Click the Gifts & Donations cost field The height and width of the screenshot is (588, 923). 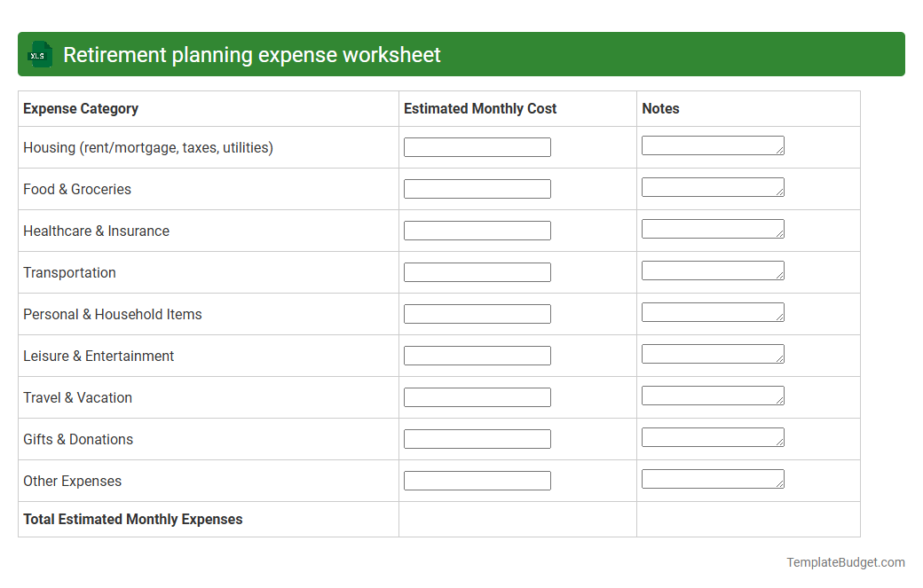click(x=477, y=438)
